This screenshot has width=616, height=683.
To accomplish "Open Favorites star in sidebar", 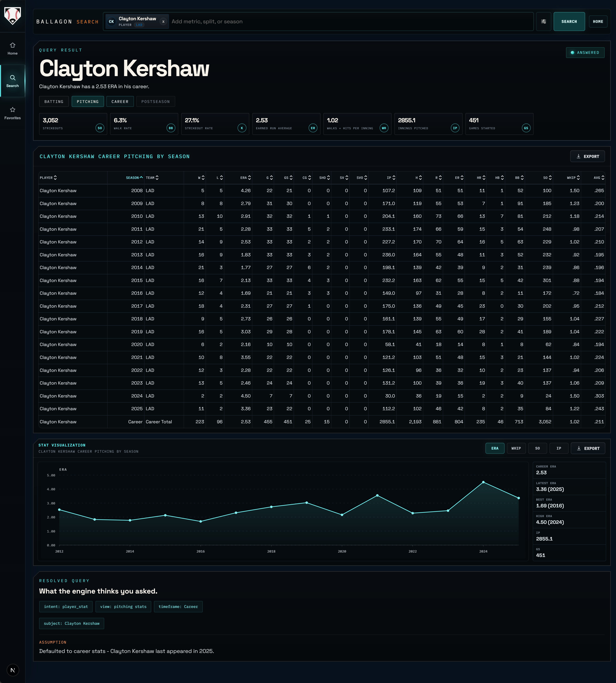I will click(13, 113).
